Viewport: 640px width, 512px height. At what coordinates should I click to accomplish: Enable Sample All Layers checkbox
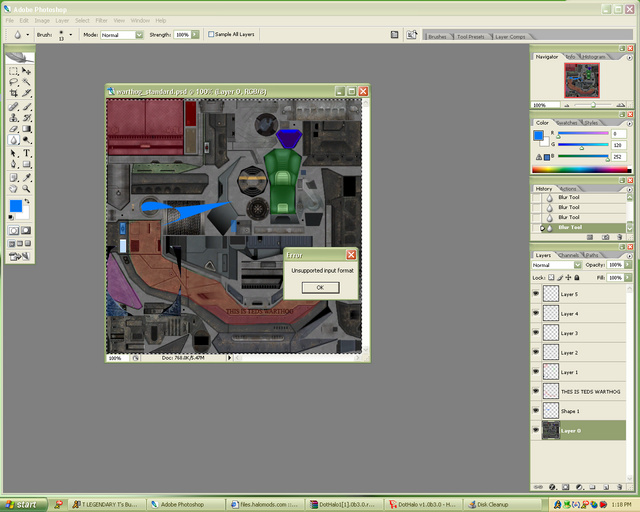(x=211, y=34)
